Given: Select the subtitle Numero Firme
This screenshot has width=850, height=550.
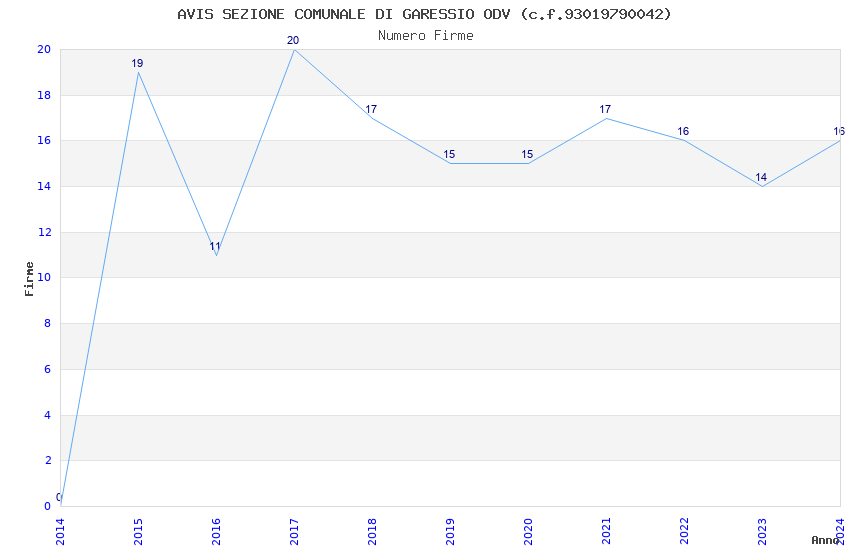Looking at the screenshot, I should pyautogui.click(x=426, y=36).
